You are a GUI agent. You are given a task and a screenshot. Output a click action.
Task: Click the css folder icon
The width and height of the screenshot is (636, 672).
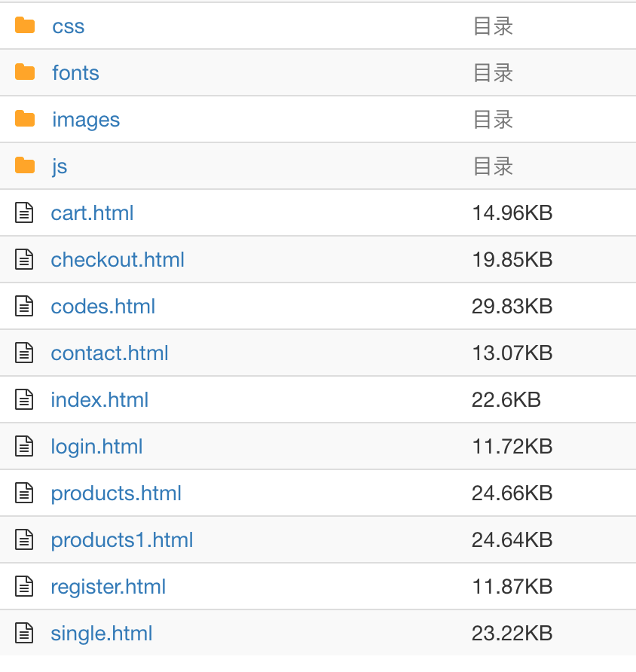tap(25, 26)
